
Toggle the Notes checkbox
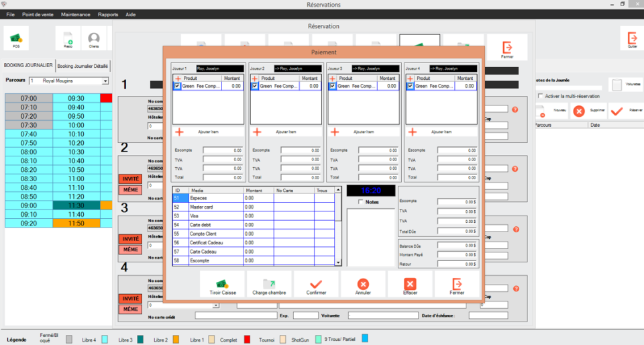(x=362, y=202)
